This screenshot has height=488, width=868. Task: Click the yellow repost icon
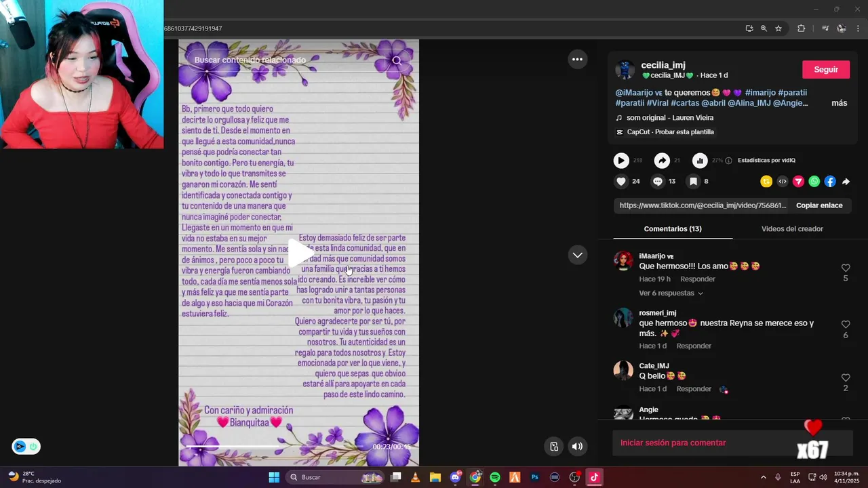coord(766,181)
